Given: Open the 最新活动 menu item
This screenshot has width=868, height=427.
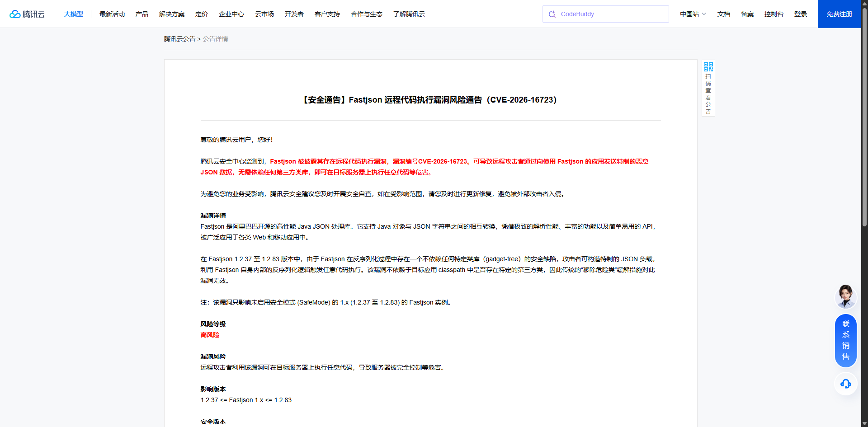Looking at the screenshot, I should coord(112,14).
